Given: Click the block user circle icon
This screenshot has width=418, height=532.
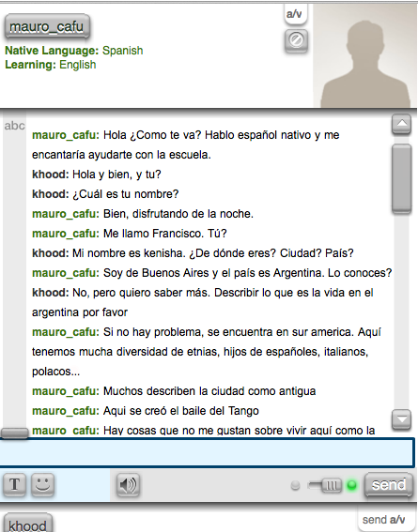Looking at the screenshot, I should point(296,40).
